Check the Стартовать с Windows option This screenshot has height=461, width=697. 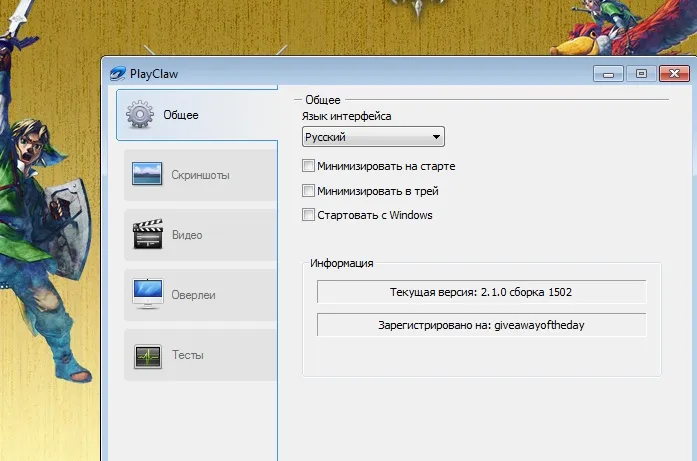[309, 214]
